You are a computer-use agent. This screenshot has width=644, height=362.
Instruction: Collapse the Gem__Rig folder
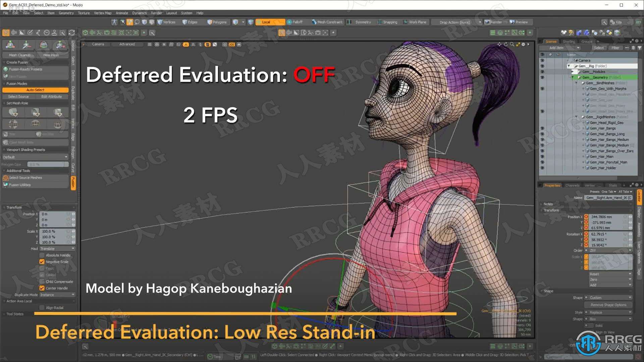coord(569,66)
